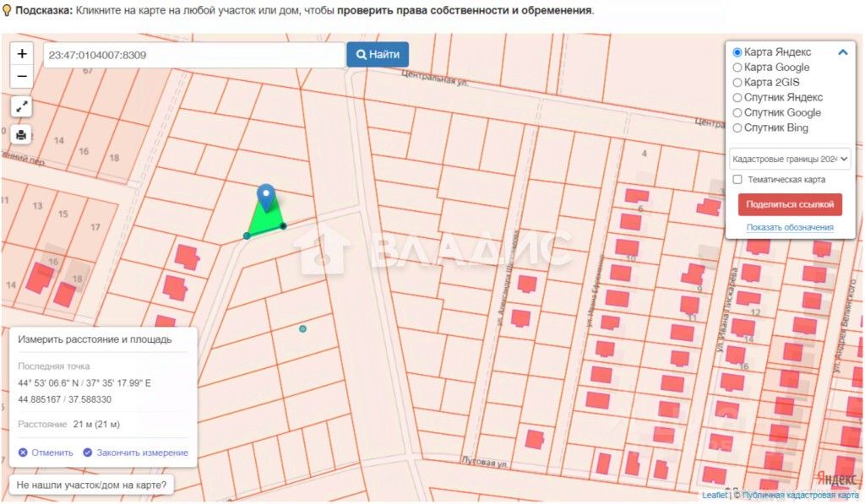Click coordinates text 44.885167 / 37.588330
Image resolution: width=865 pixels, height=504 pixels.
click(64, 399)
